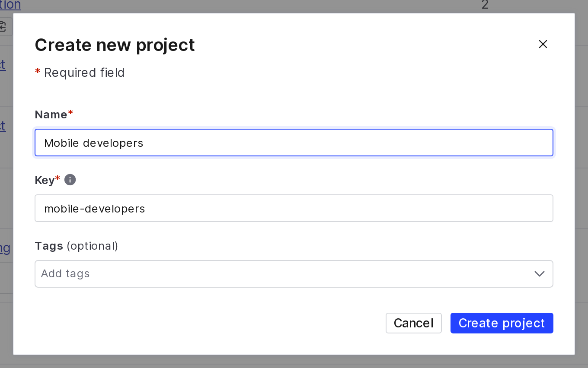Click the "Required field" note text
The height and width of the screenshot is (368, 588).
(x=84, y=73)
